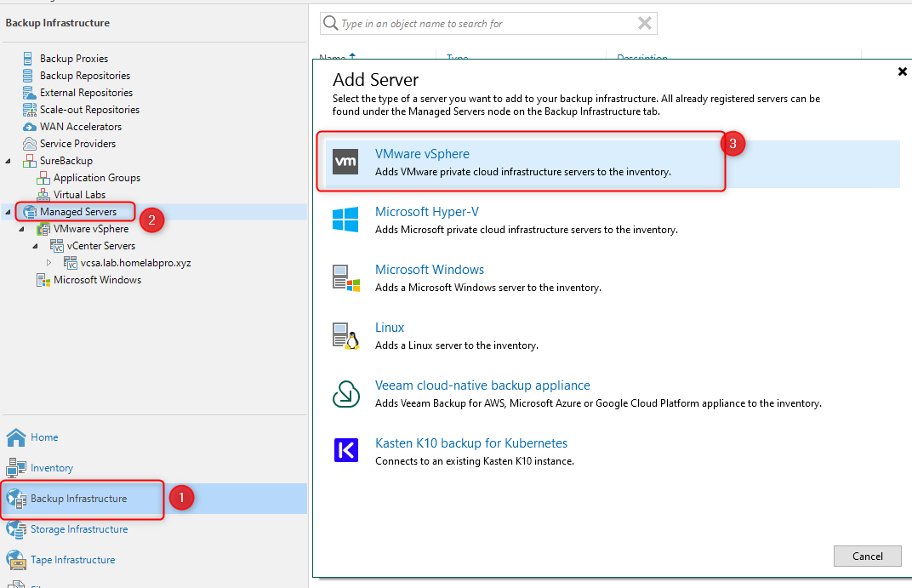Image resolution: width=912 pixels, height=588 pixels.
Task: Expand the vcsa.lab.homelabpro.xyz node
Action: (x=49, y=263)
